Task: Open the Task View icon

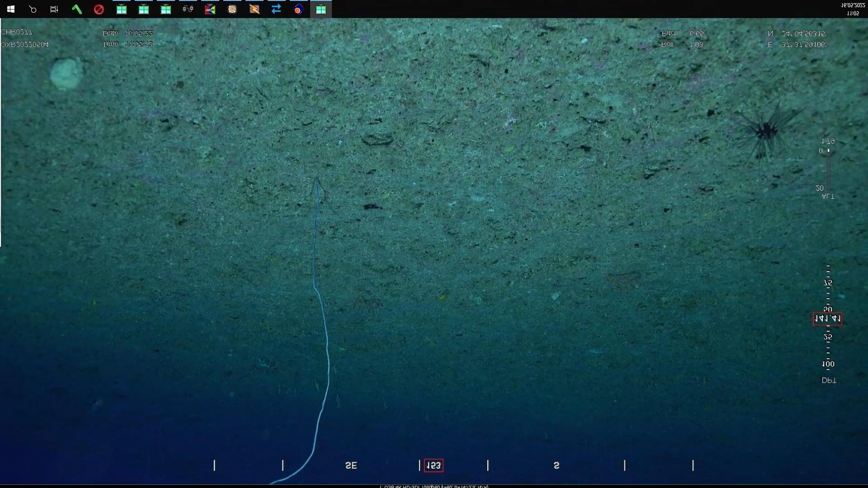Action: (x=54, y=9)
